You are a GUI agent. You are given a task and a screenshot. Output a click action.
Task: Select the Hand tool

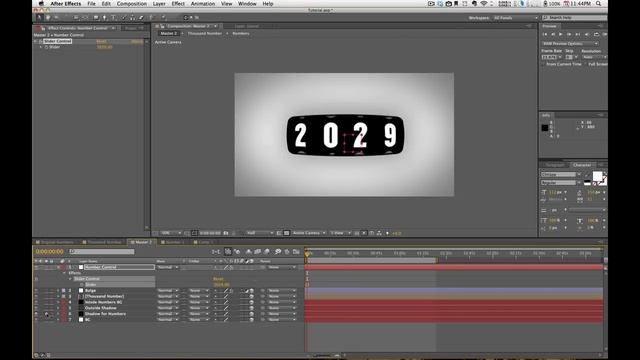pyautogui.click(x=48, y=18)
